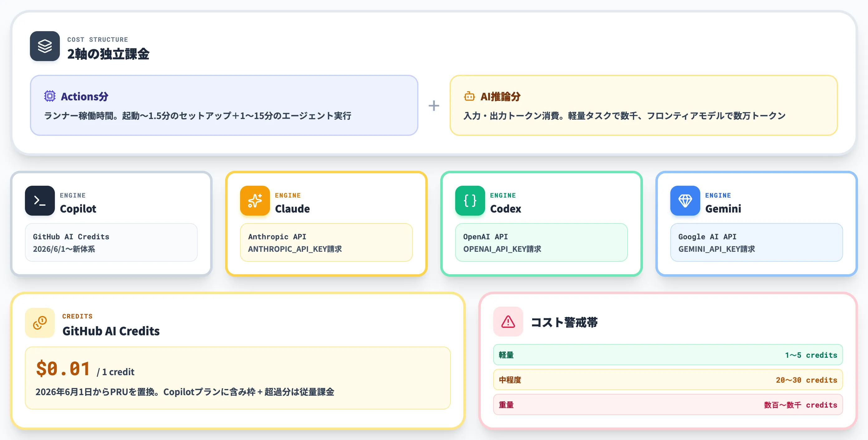Click the 入力・出力トークン消費 description text
This screenshot has width=868, height=440.
tap(624, 116)
